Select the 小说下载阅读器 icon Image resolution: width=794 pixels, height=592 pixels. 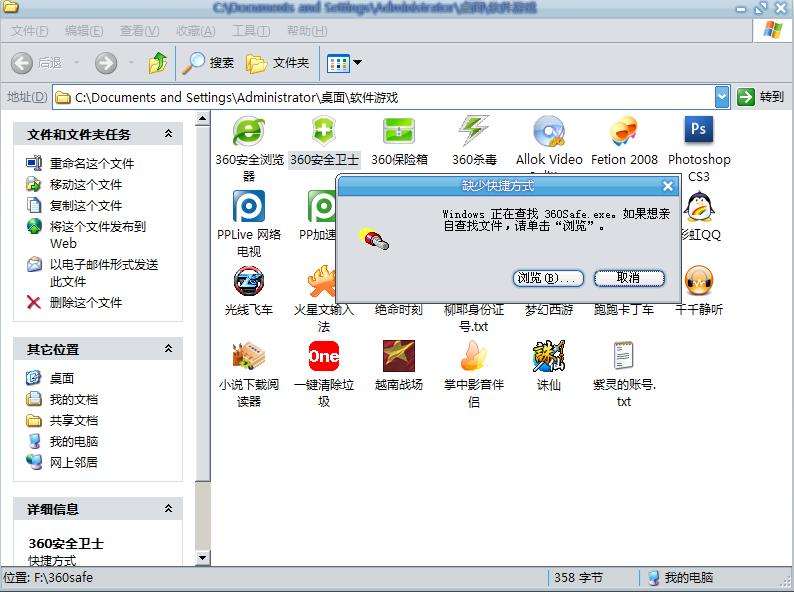(x=249, y=356)
